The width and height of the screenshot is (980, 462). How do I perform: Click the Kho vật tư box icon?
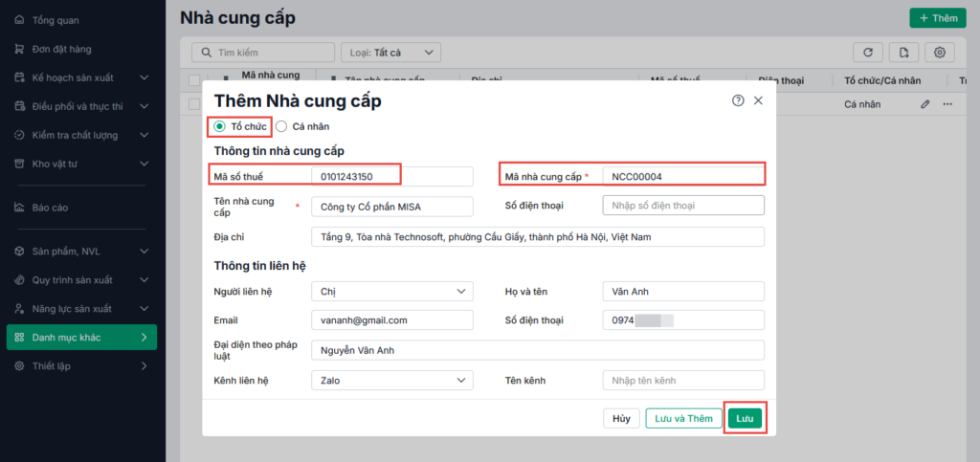[19, 165]
